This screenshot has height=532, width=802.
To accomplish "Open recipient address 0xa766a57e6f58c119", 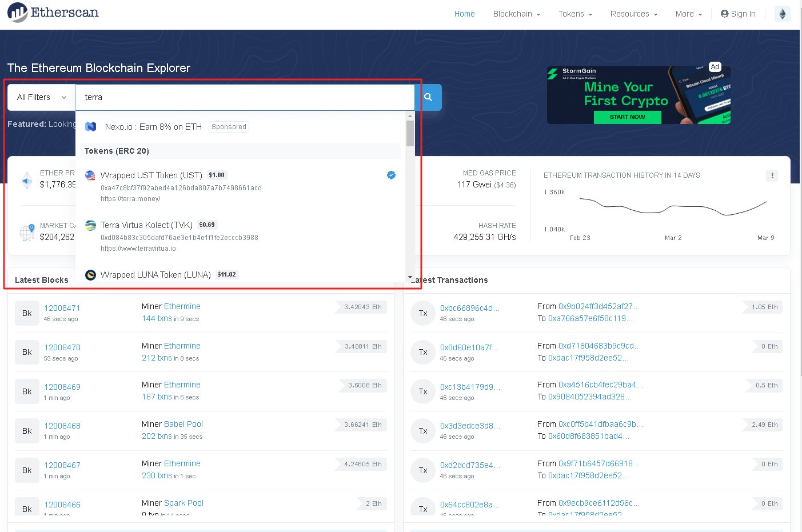I will point(590,318).
